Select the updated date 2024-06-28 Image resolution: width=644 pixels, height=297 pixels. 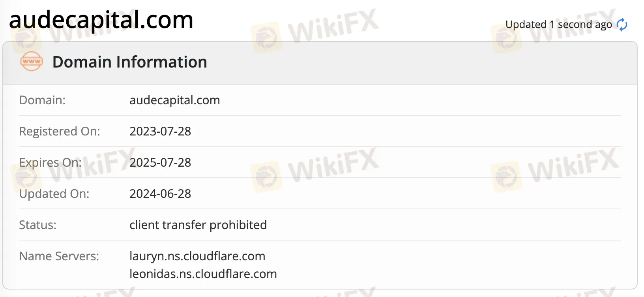[160, 194]
